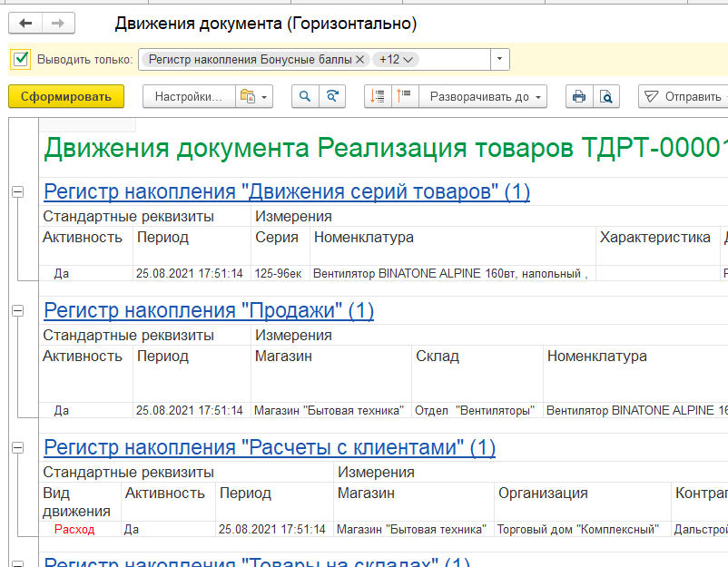Click the magnifier Find icon

click(305, 96)
